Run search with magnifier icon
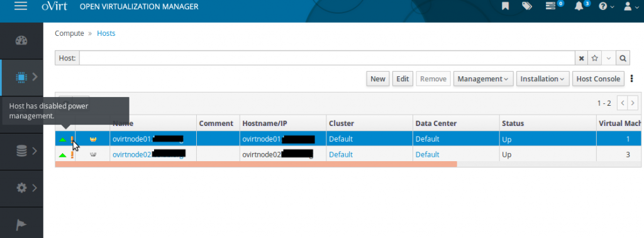The image size is (644, 238). pos(623,59)
